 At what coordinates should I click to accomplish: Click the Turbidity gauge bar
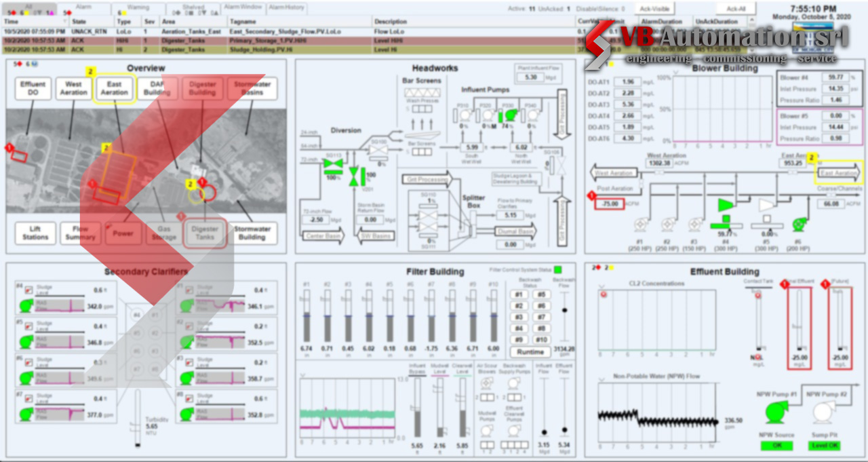(x=138, y=418)
